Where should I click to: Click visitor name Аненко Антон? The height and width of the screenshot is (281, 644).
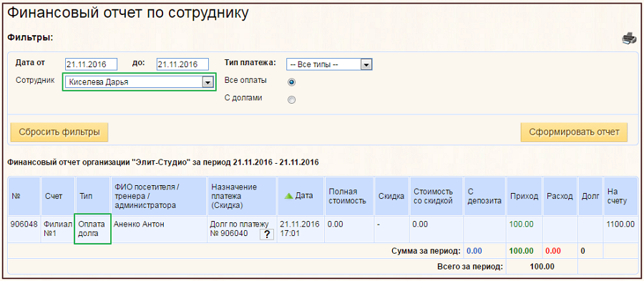point(138,225)
